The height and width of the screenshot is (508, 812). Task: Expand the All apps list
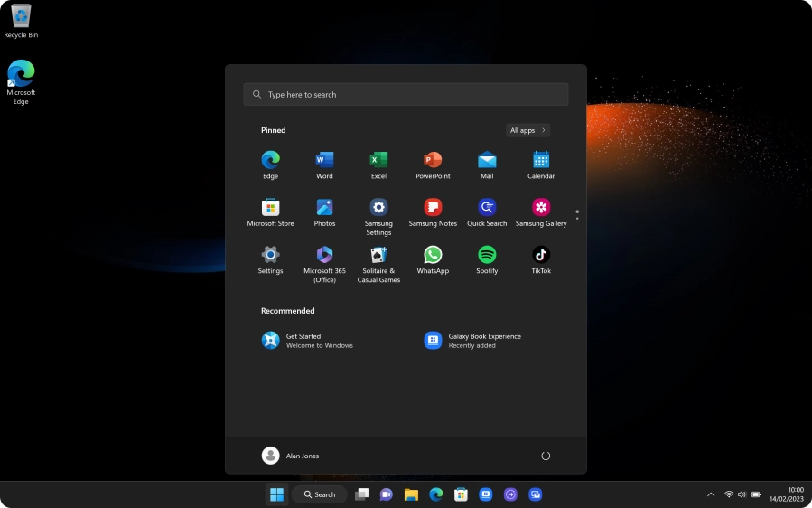click(528, 130)
